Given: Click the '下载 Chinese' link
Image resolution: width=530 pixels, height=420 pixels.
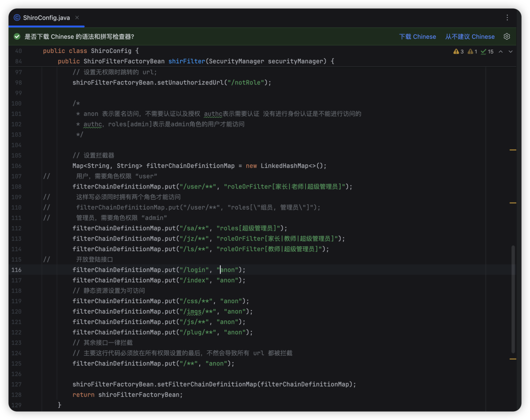Looking at the screenshot, I should pos(417,37).
